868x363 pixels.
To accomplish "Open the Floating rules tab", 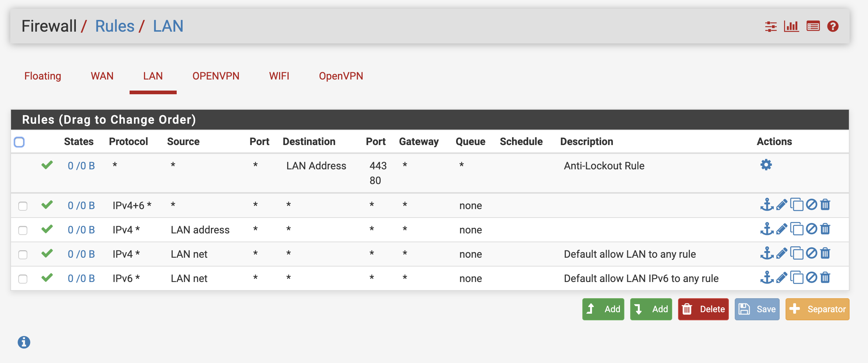I will [43, 76].
